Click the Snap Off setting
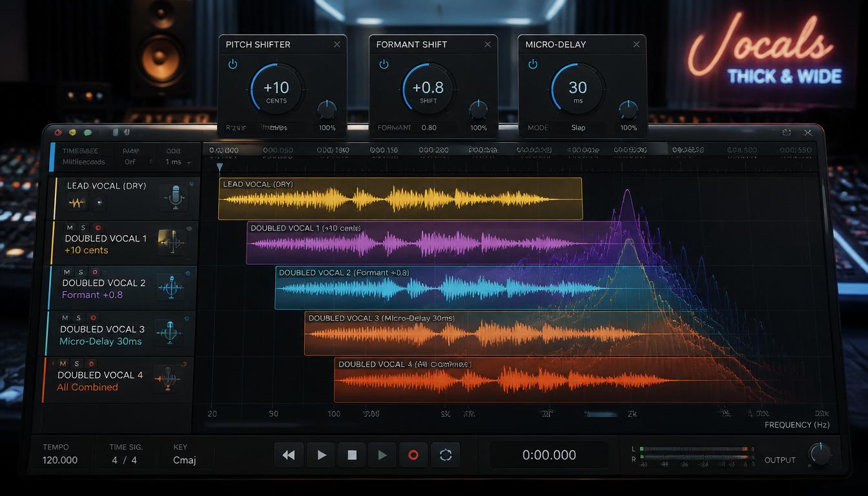Image resolution: width=868 pixels, height=496 pixels. click(132, 162)
